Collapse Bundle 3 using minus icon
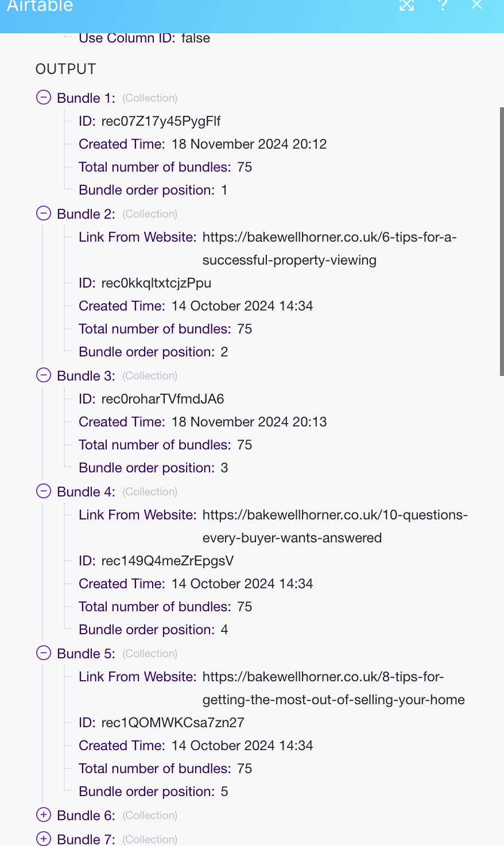Viewport: 504px width, 846px height. point(44,375)
